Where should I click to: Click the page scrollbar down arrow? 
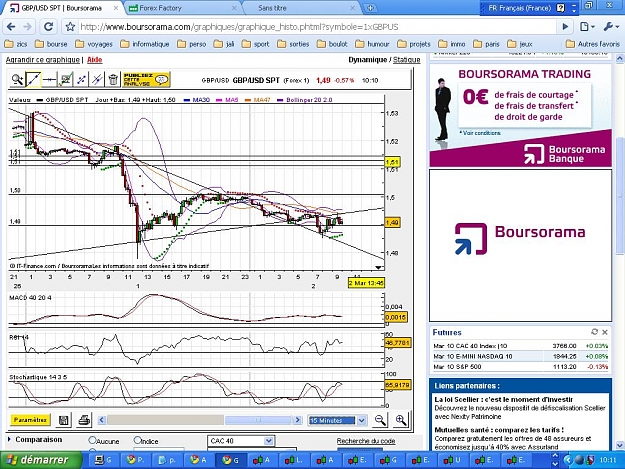tap(620, 445)
